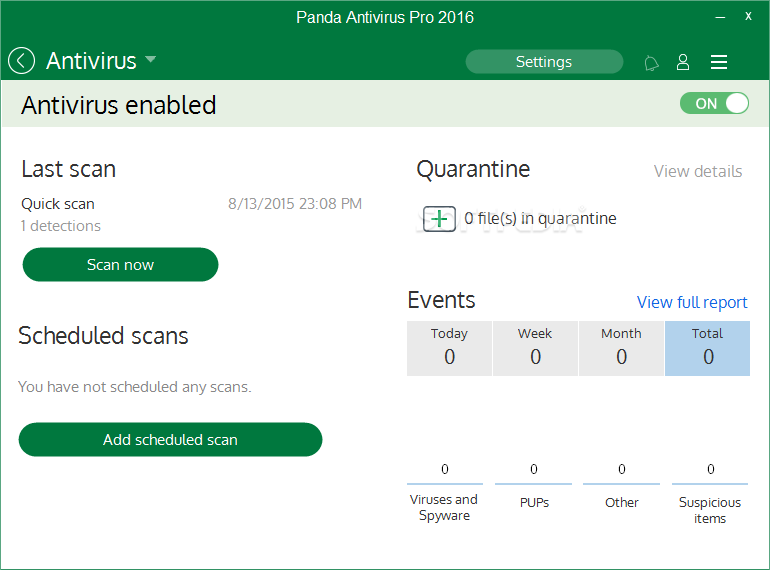Screen dimensions: 770x570
Task: Select the Today events tab
Action: (449, 348)
